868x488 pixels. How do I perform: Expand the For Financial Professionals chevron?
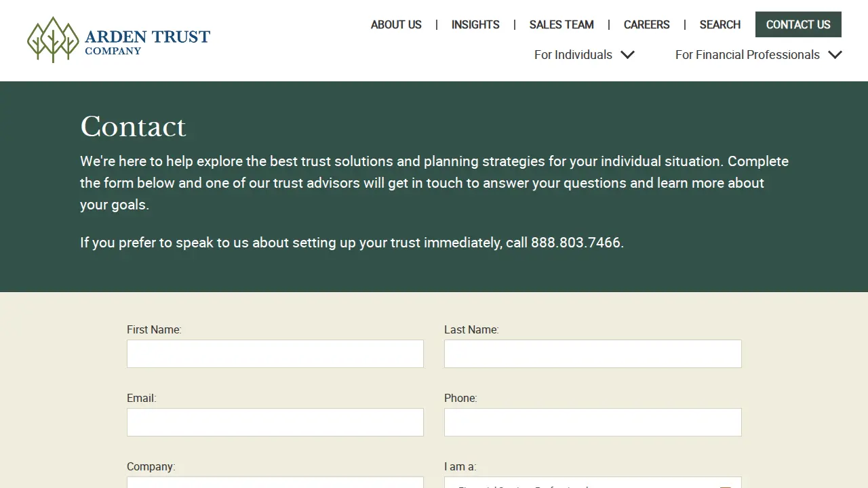click(835, 55)
